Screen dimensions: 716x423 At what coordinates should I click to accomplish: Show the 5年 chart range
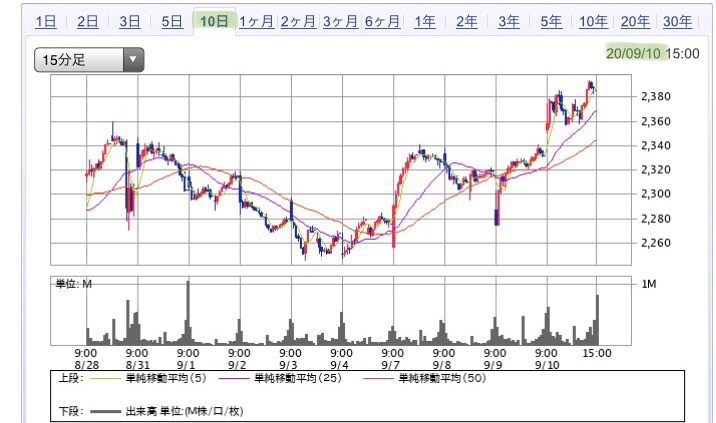click(551, 21)
